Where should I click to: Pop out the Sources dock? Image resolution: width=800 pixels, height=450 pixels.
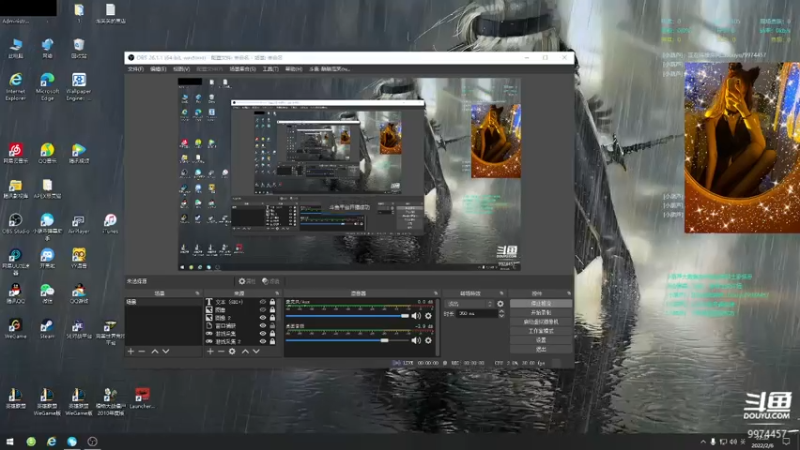(277, 293)
